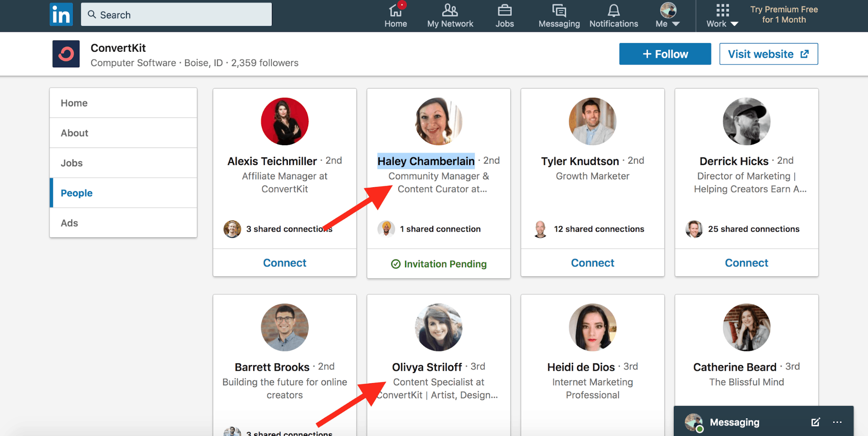View the 25 shared connections under Derrick Hicks
This screenshot has height=436, width=868.
tap(753, 229)
